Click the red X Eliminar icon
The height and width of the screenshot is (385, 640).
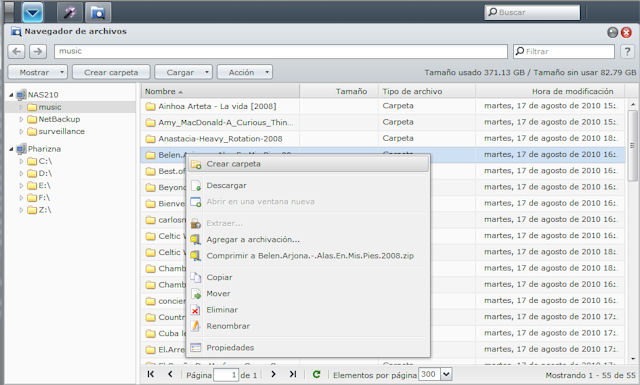click(196, 310)
